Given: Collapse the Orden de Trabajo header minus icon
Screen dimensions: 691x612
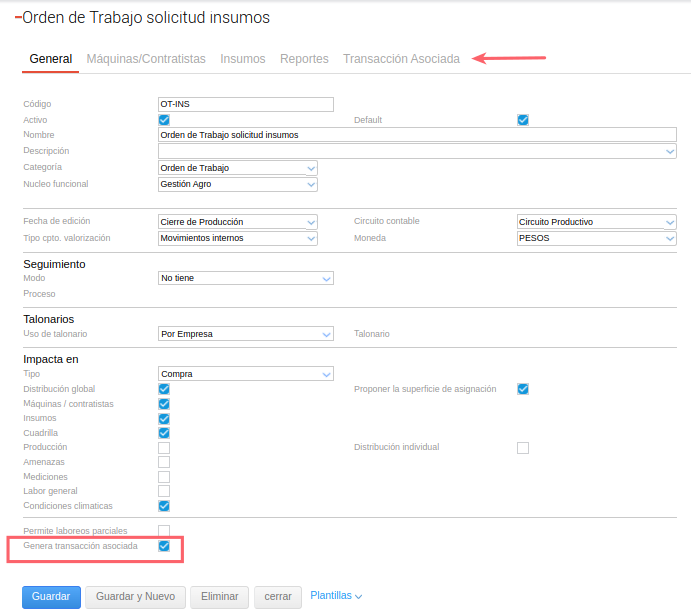Looking at the screenshot, I should (18, 18).
